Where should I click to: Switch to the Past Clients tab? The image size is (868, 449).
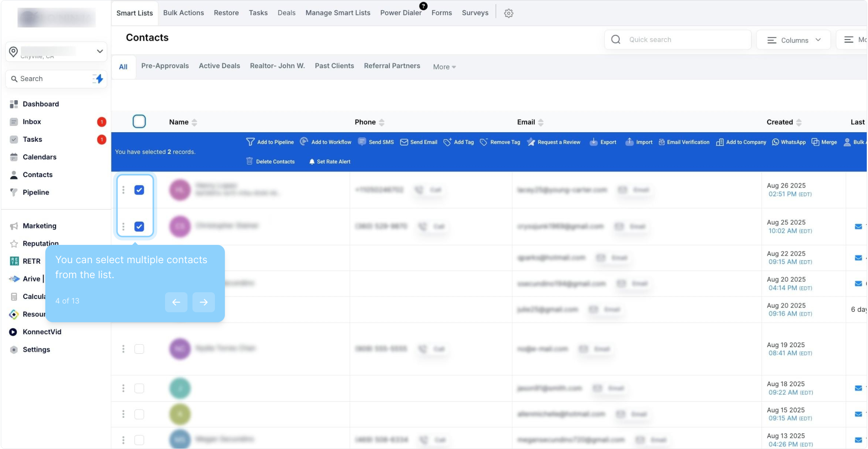(x=334, y=66)
